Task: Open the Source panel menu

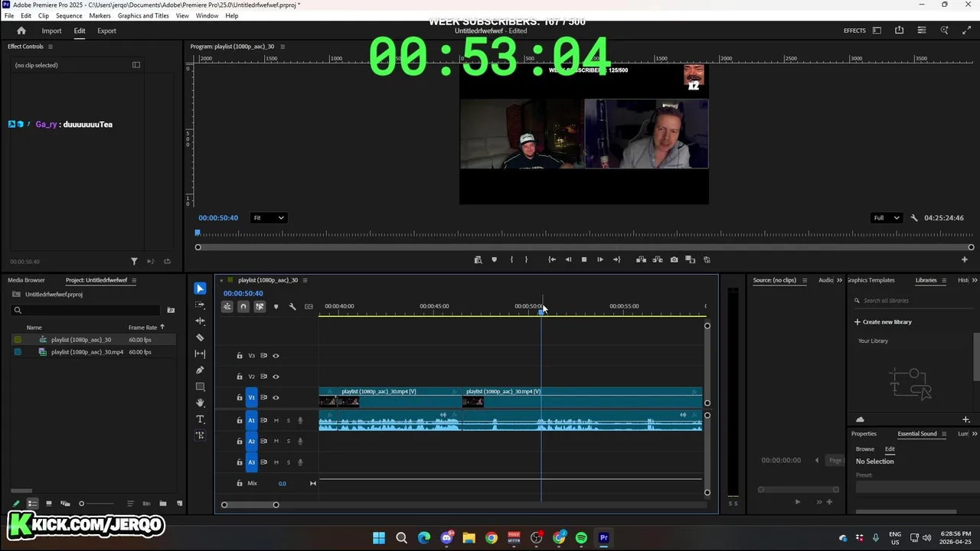Action: pyautogui.click(x=805, y=280)
